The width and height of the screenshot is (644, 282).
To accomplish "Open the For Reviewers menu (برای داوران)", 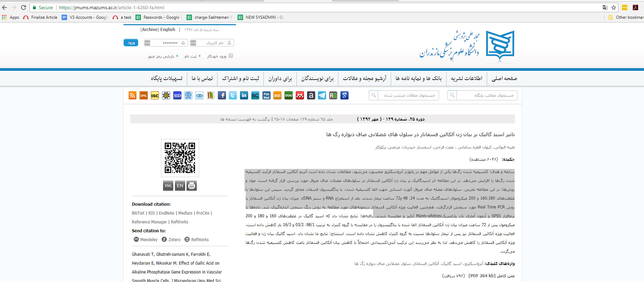I will pos(280,78).
